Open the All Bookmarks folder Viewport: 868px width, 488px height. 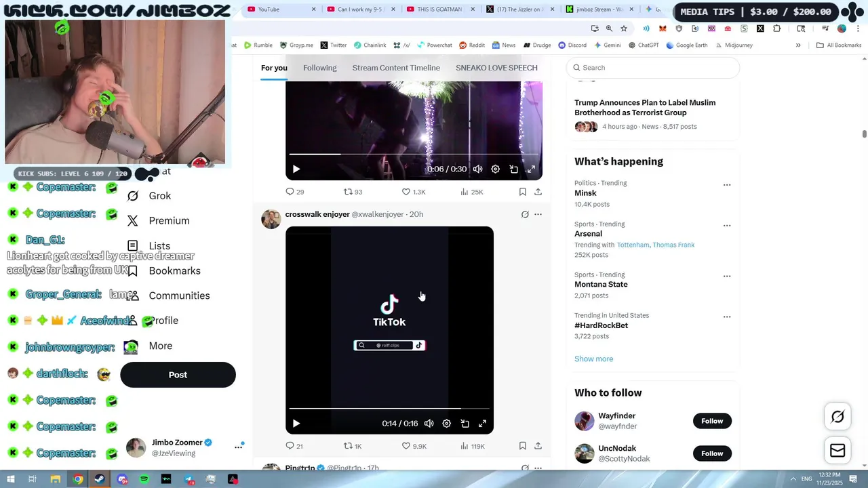tap(839, 45)
